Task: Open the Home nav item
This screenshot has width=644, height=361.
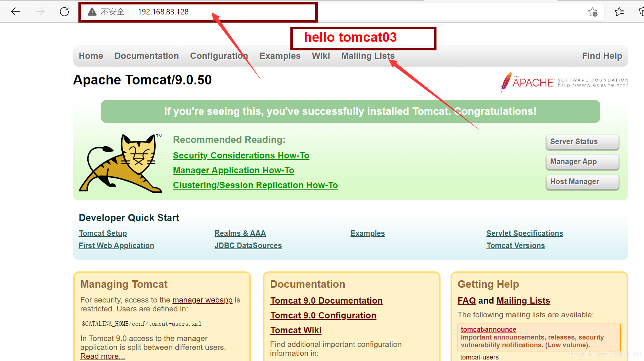Action: click(x=91, y=56)
